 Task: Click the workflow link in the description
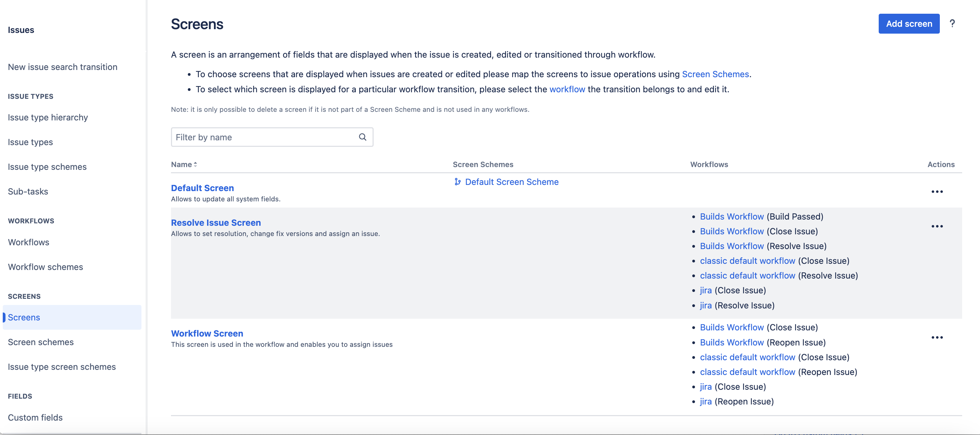pos(567,89)
